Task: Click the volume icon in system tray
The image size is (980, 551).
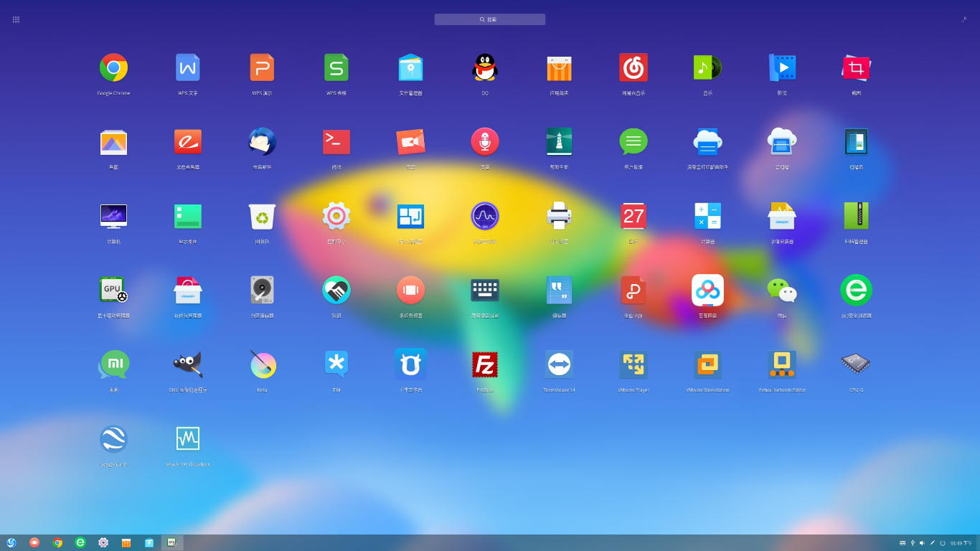Action: [x=922, y=543]
